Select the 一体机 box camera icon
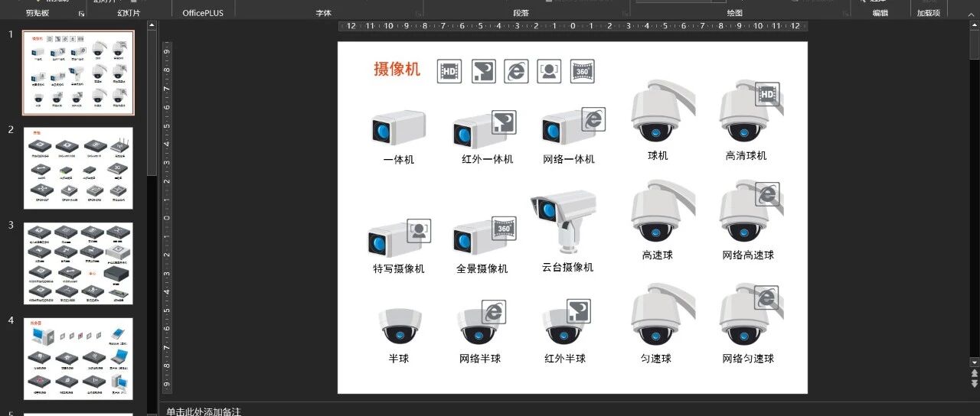Screen dimensions: 980x416 [398, 128]
